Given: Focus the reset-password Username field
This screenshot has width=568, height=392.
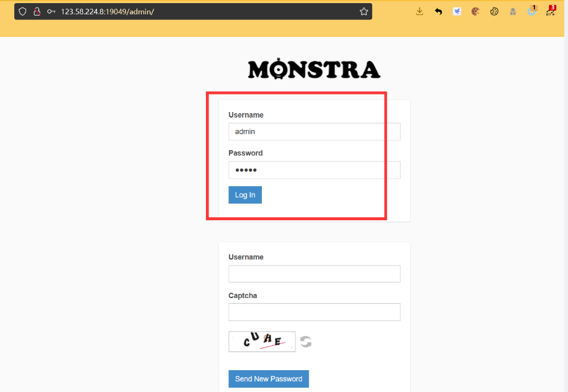Looking at the screenshot, I should [x=314, y=274].
